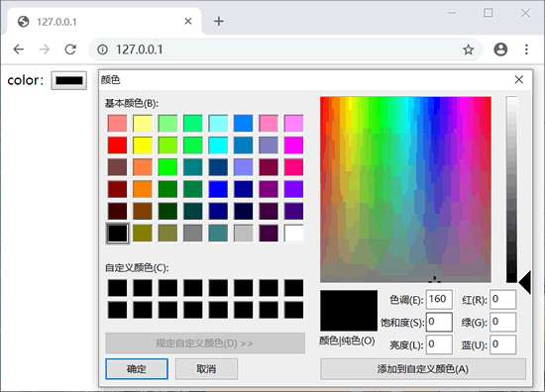
Task: Click the 色调(E) hue input field
Action: click(439, 299)
